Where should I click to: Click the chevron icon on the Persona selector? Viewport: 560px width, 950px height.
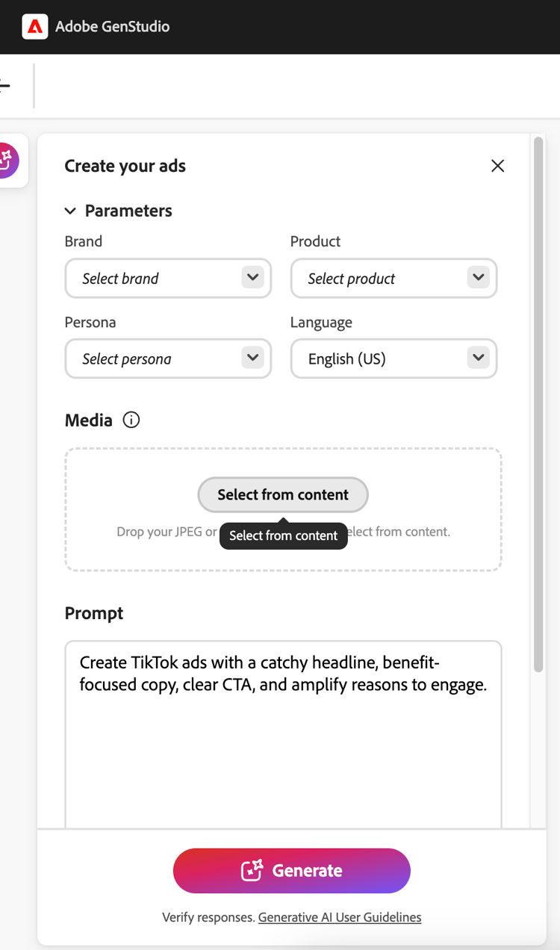pos(252,358)
